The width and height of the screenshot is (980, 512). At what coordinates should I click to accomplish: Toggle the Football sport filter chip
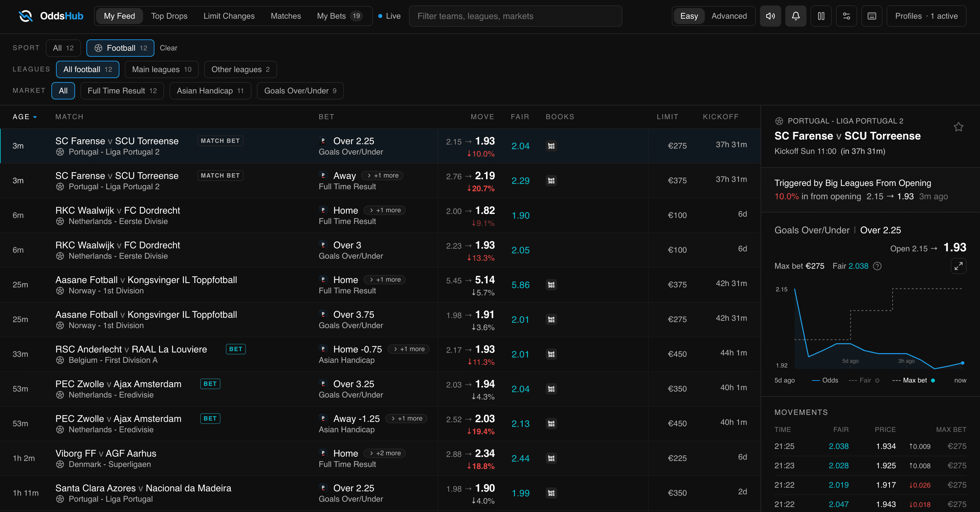(x=120, y=48)
